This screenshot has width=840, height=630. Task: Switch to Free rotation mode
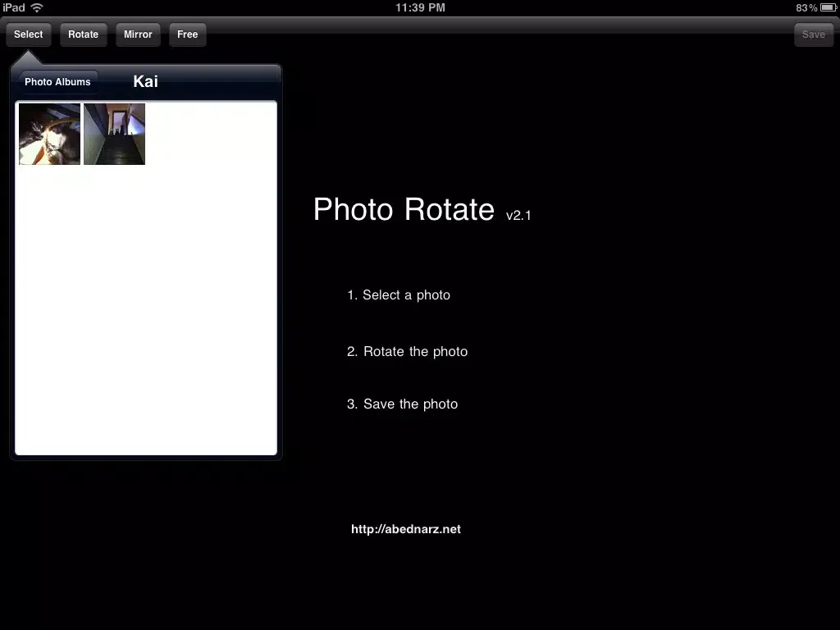[x=187, y=34]
